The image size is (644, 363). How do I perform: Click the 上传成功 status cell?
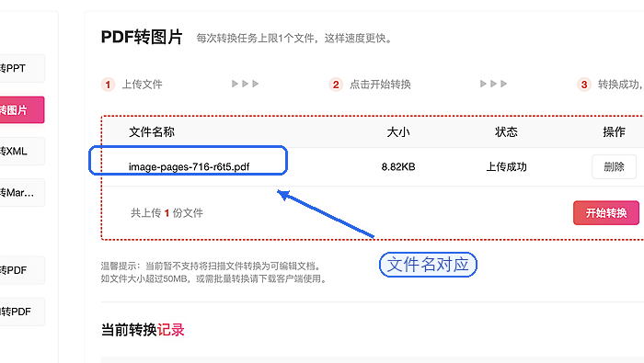506,167
